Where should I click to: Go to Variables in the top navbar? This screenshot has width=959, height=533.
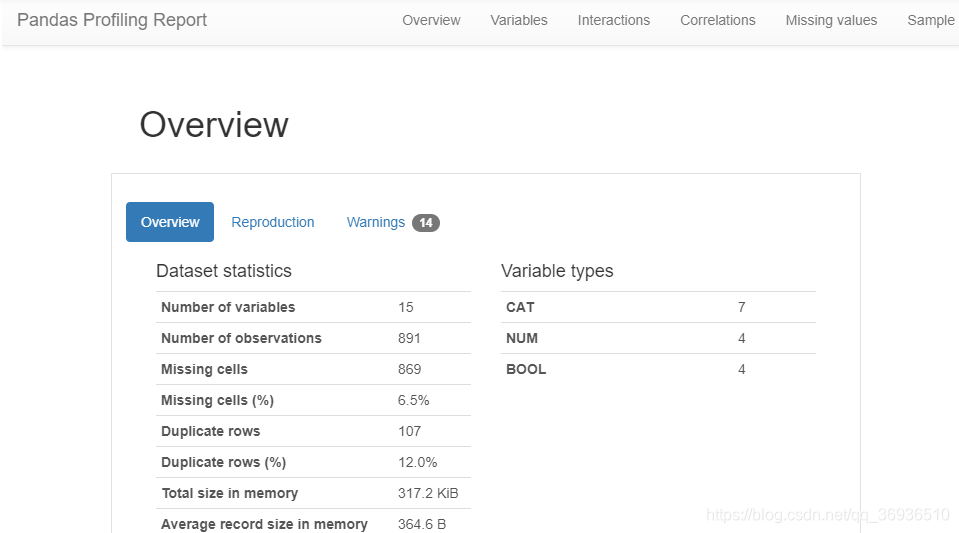tap(519, 20)
